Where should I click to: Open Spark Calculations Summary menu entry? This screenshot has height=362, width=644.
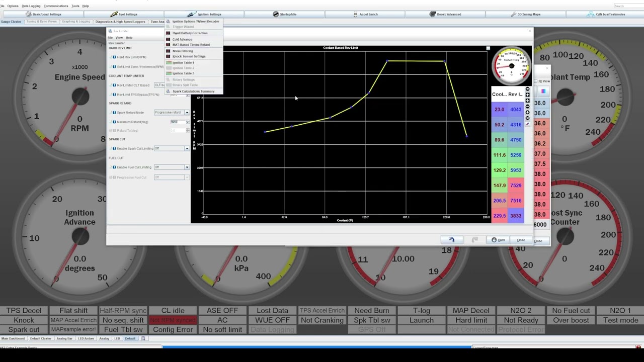click(x=194, y=92)
